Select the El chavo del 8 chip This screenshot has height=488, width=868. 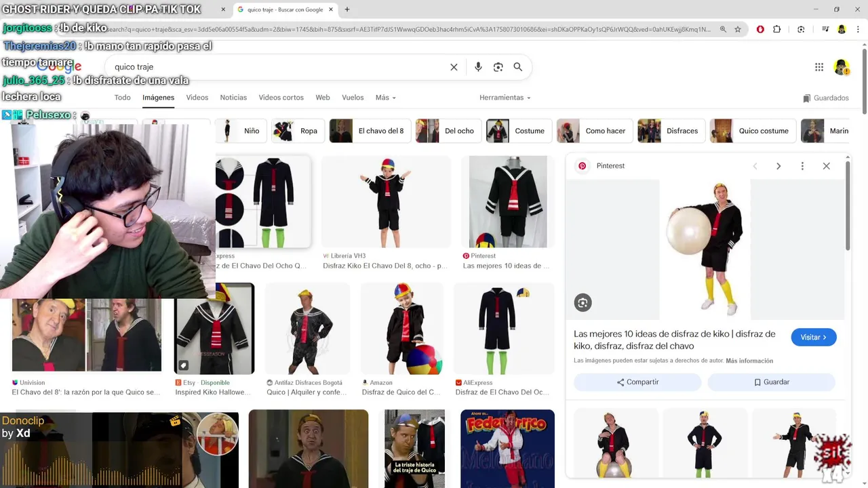(x=370, y=131)
